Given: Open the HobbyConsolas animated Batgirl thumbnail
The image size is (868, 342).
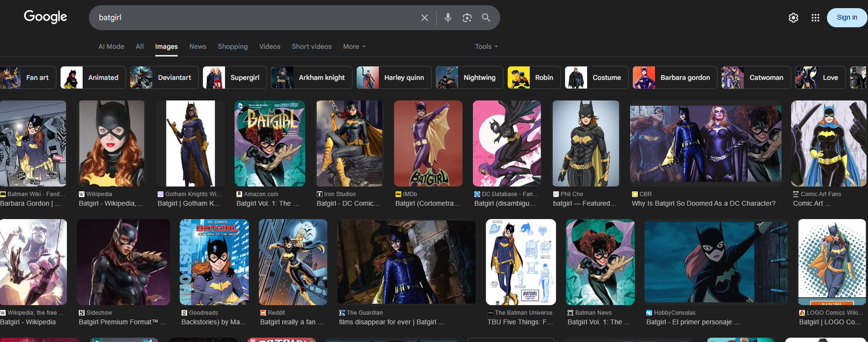Looking at the screenshot, I should point(716,262).
